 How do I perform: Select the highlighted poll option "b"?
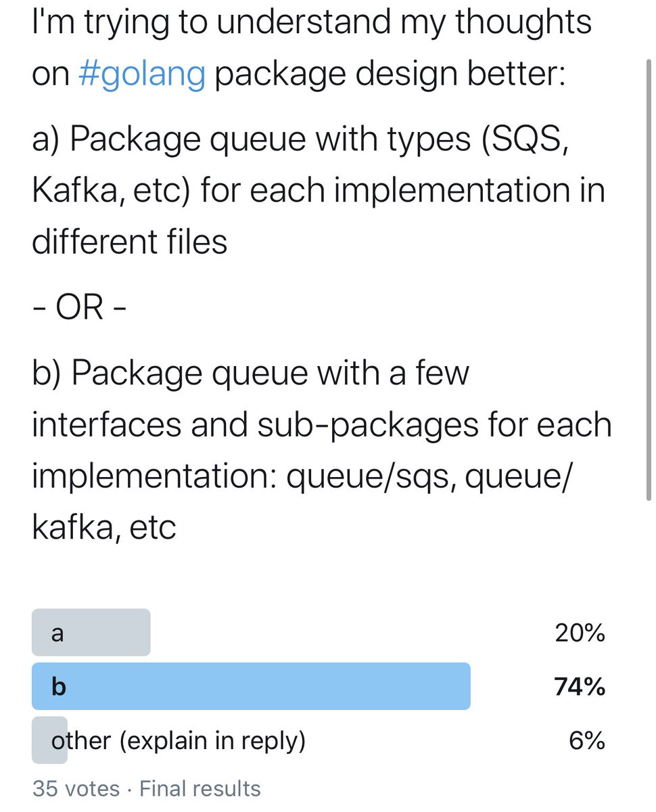[x=250, y=686]
